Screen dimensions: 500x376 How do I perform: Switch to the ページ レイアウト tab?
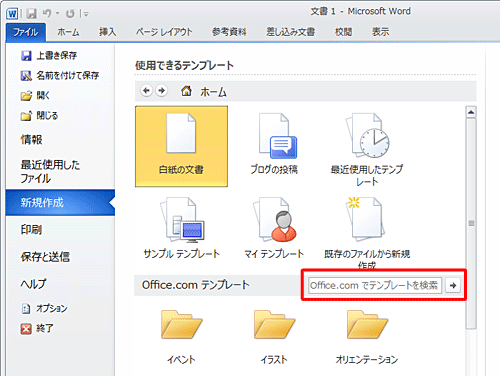point(164,32)
